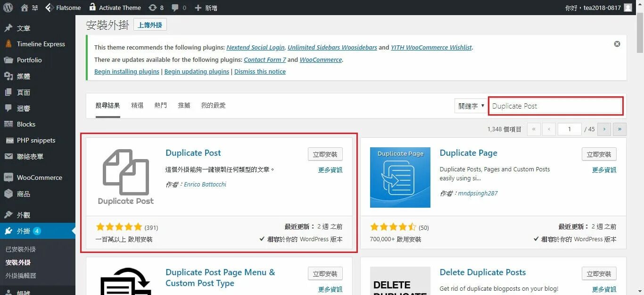Viewport: 644px width, 295px height.
Task: Install the Duplicate Post plugin
Action: coord(325,154)
